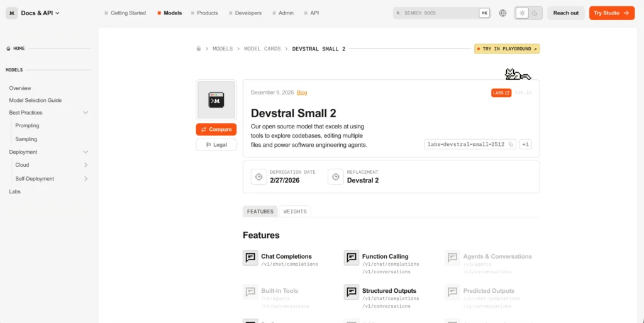Collapse the Best Practices section chevron

(86, 113)
